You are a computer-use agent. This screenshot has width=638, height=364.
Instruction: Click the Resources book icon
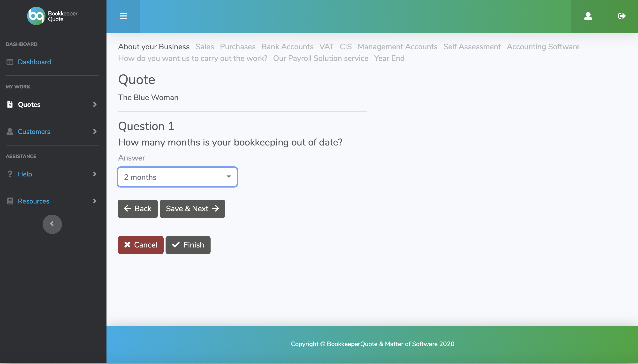(x=10, y=201)
